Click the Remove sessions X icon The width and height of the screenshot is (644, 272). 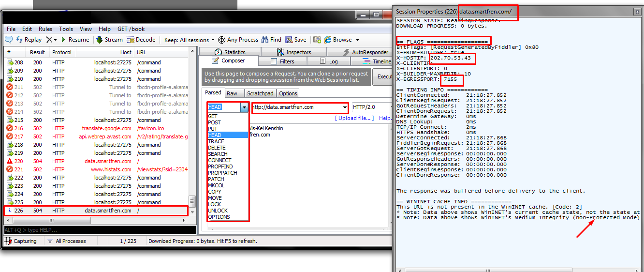pos(49,40)
